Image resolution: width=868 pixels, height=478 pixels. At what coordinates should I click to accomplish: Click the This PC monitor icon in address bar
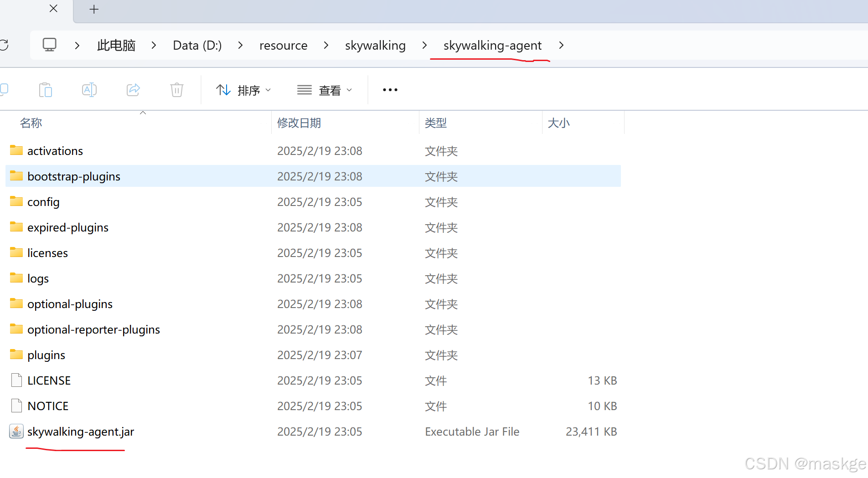click(49, 45)
